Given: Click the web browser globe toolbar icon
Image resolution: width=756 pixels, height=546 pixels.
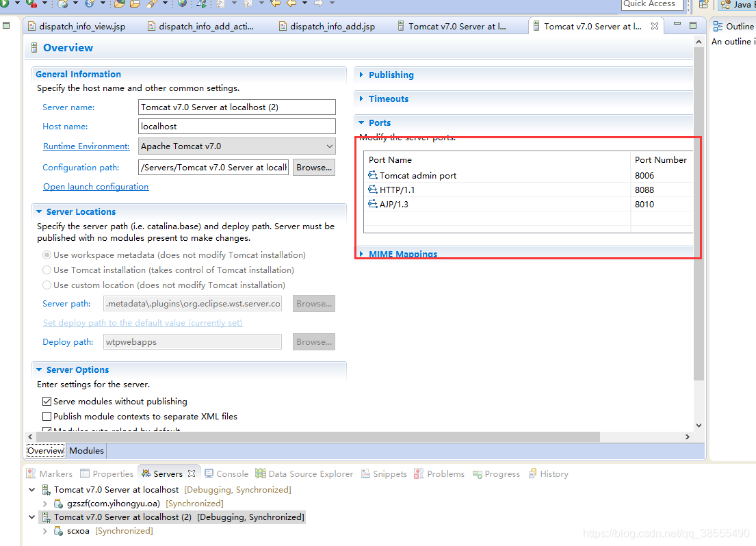Looking at the screenshot, I should tap(182, 3).
